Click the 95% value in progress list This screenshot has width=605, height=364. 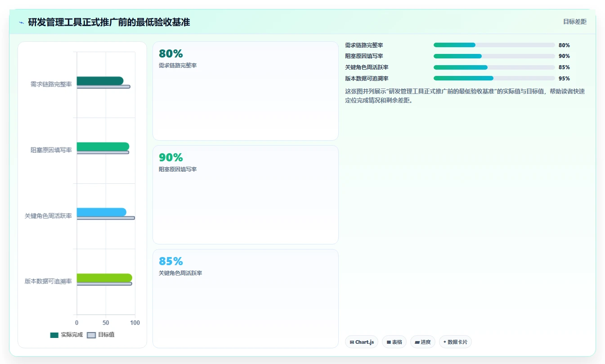click(x=564, y=78)
